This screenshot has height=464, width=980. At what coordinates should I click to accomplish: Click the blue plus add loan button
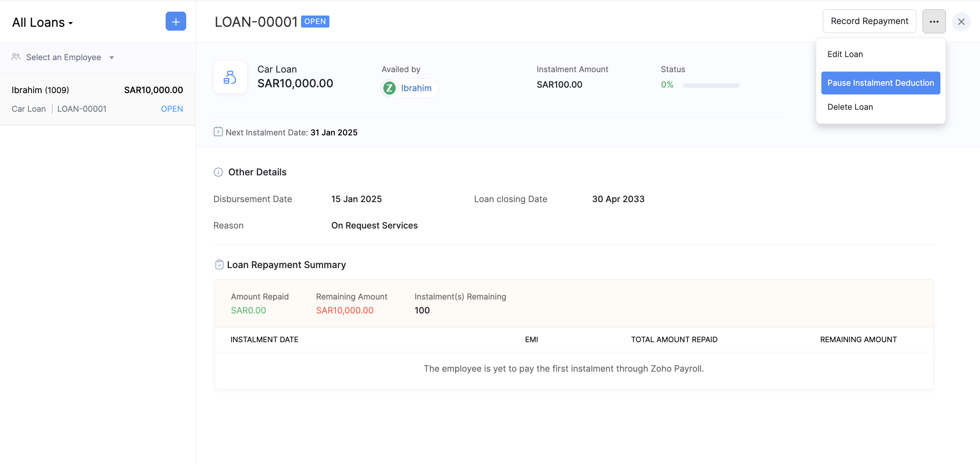[176, 21]
